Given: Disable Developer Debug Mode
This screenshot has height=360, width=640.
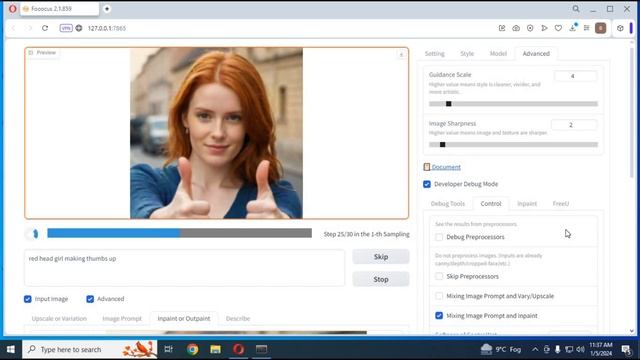Looking at the screenshot, I should click(x=427, y=184).
